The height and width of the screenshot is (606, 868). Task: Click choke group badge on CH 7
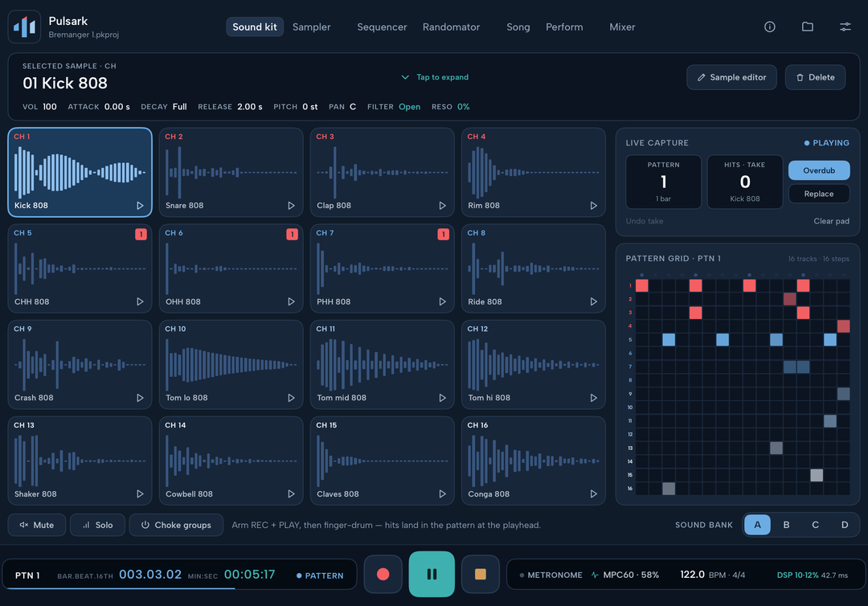(444, 234)
